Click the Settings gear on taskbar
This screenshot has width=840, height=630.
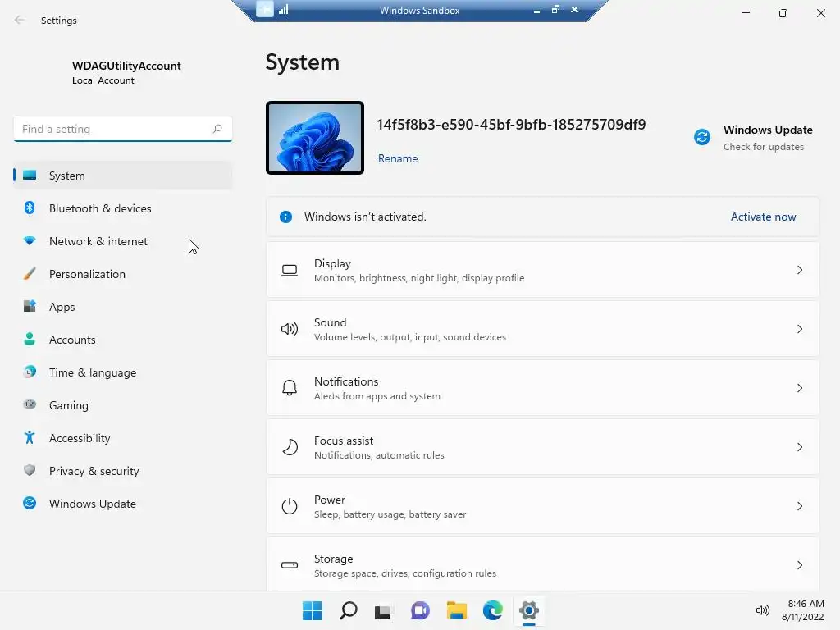pyautogui.click(x=529, y=610)
